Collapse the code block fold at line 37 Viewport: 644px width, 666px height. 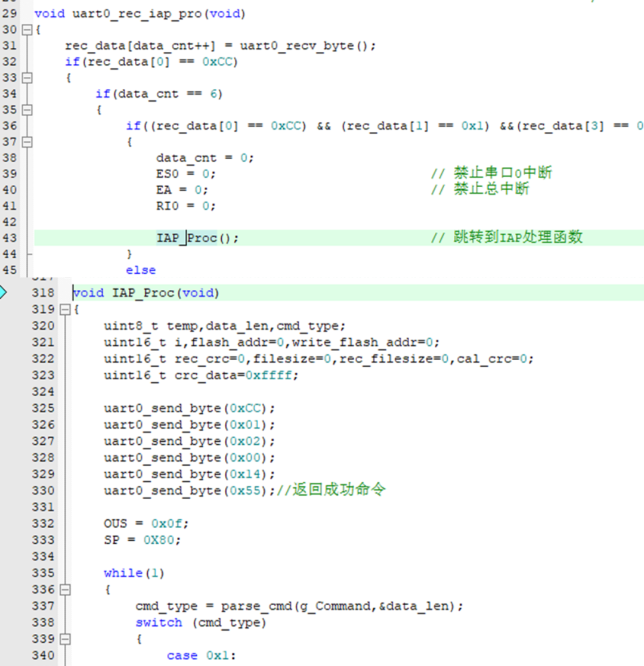(26, 142)
